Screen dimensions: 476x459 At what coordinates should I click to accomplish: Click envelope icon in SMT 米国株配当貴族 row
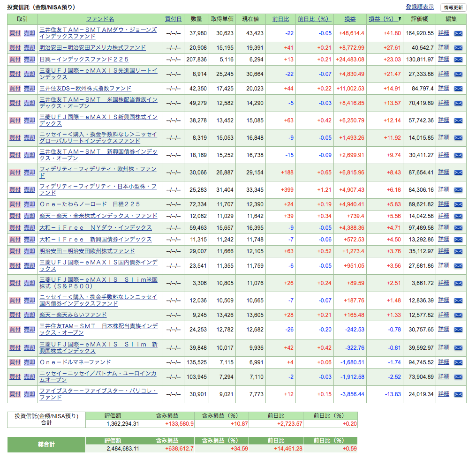pyautogui.click(x=458, y=103)
